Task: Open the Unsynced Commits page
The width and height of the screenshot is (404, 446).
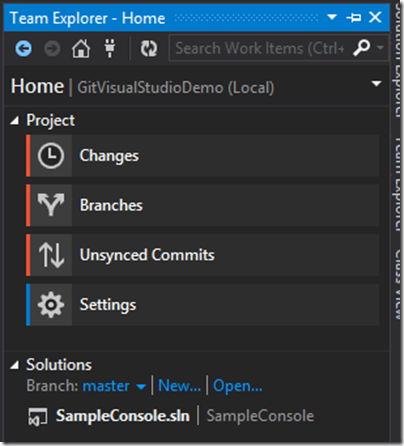Action: pos(203,255)
